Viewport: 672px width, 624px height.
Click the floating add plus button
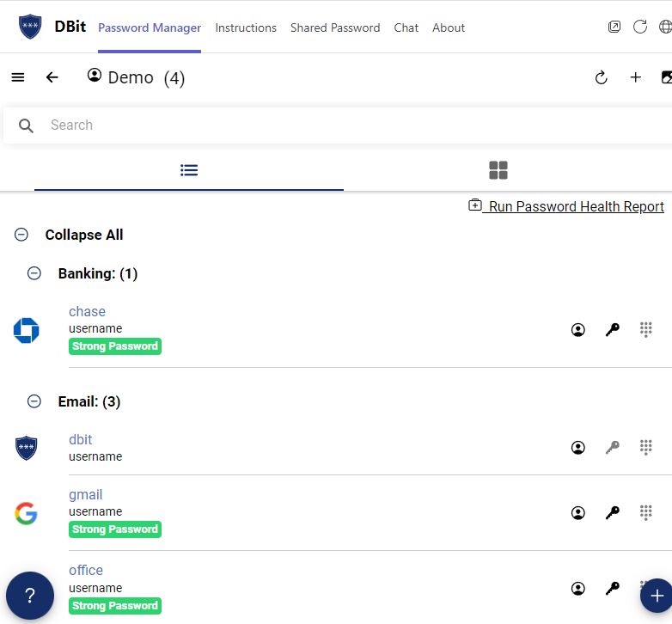click(x=657, y=596)
